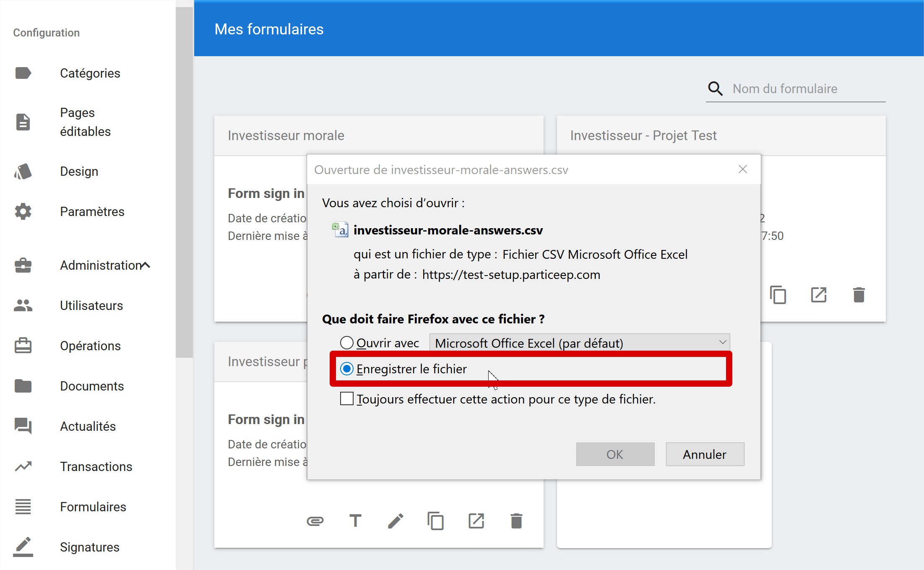Go to Pages éditables menu item
Image resolution: width=924 pixels, height=570 pixels.
[x=85, y=122]
